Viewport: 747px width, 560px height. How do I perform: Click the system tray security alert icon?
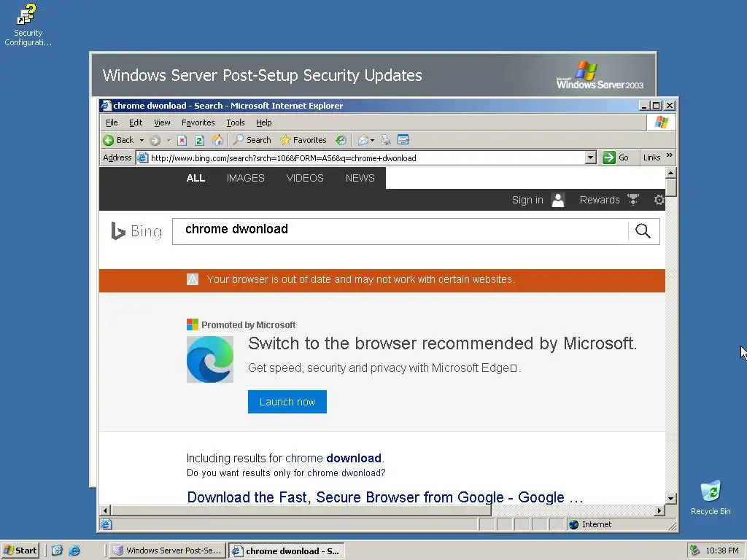pos(695,551)
